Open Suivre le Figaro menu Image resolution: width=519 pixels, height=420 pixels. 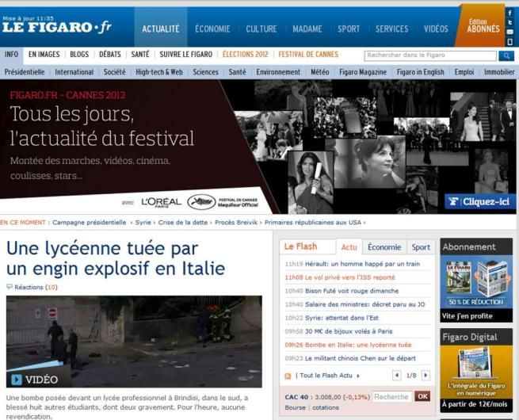click(186, 54)
